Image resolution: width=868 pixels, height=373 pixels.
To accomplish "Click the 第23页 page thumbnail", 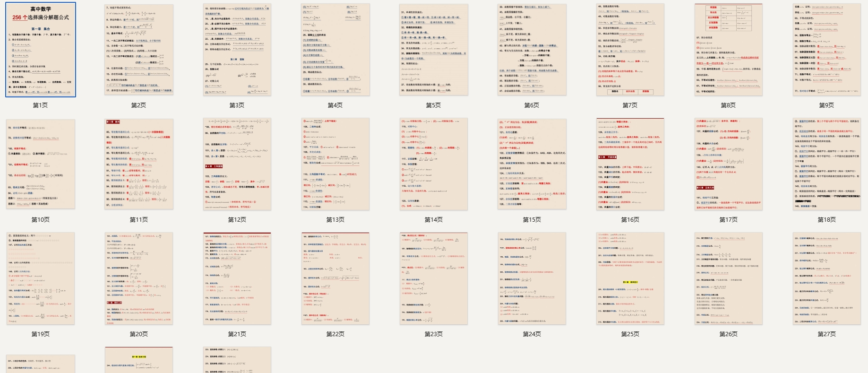I will [x=434, y=278].
